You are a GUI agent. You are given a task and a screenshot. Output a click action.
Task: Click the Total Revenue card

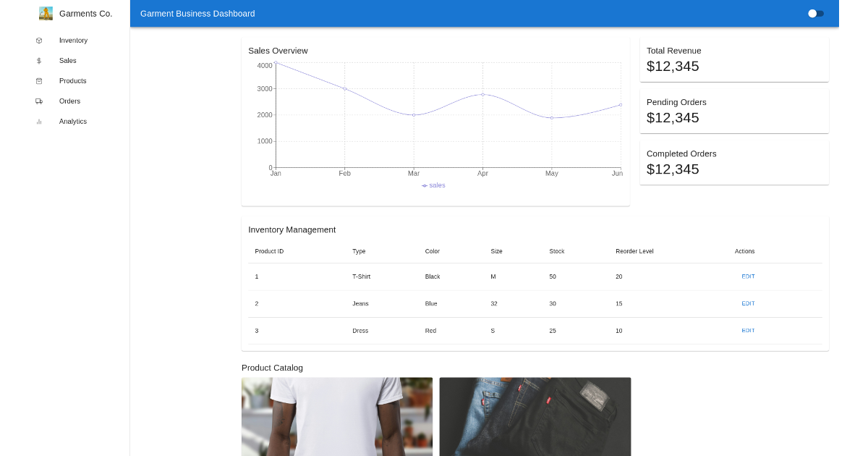click(733, 59)
